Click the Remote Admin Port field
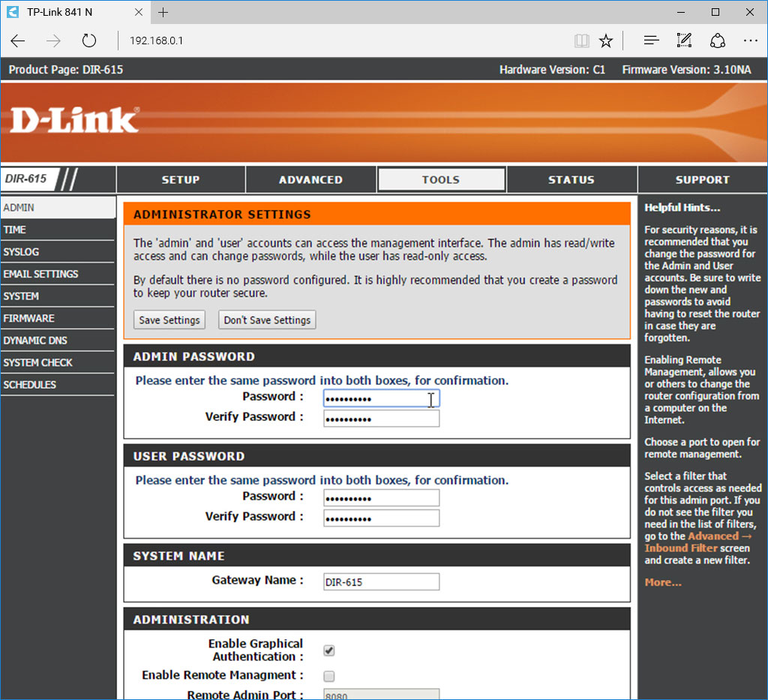Screen dimensions: 768x700 (x=381, y=694)
